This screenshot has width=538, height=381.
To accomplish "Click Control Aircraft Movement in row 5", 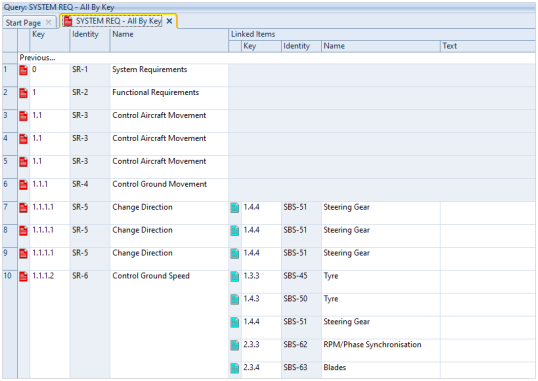I will [x=169, y=166].
